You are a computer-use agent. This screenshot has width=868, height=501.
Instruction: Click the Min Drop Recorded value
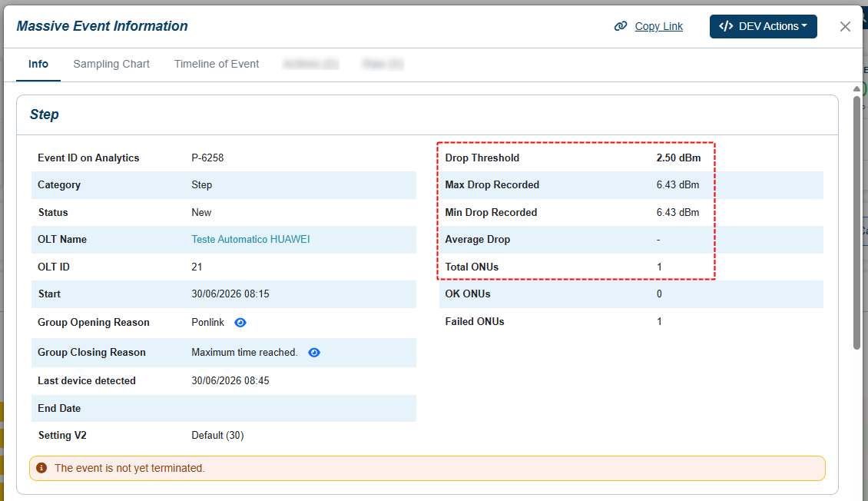678,213
